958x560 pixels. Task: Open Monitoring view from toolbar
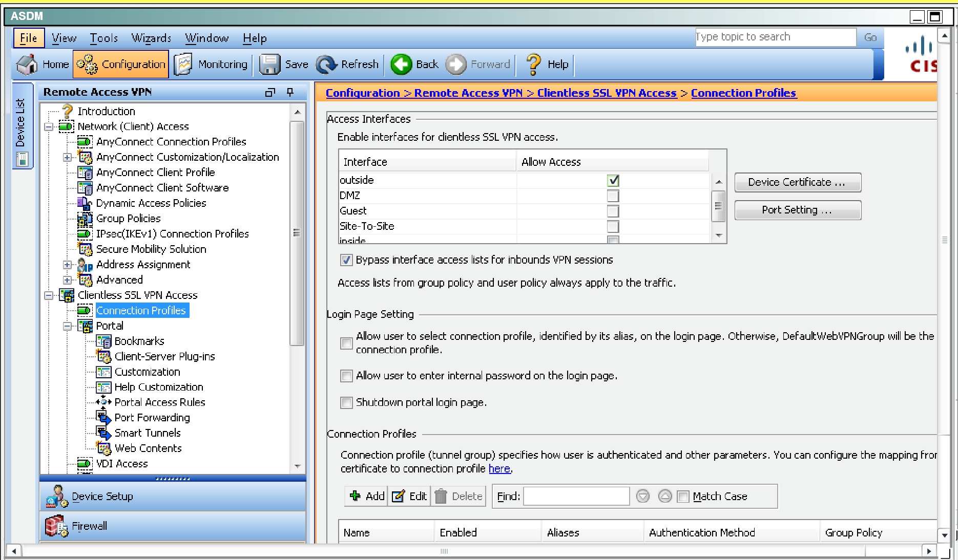click(x=183, y=64)
